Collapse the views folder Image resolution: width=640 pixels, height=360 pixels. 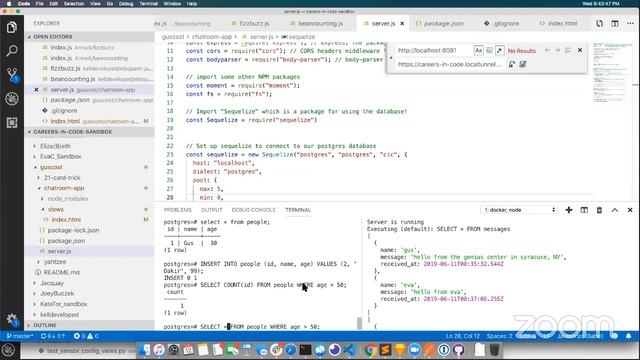(56, 209)
